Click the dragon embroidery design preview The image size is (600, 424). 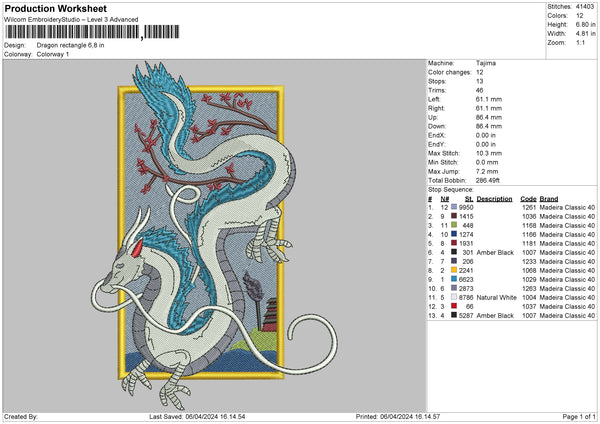pyautogui.click(x=214, y=235)
